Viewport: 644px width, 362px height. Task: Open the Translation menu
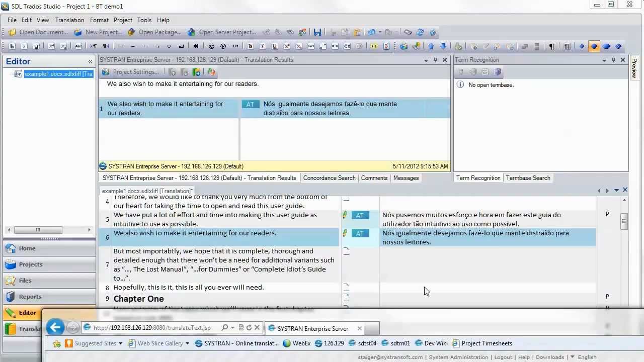69,20
